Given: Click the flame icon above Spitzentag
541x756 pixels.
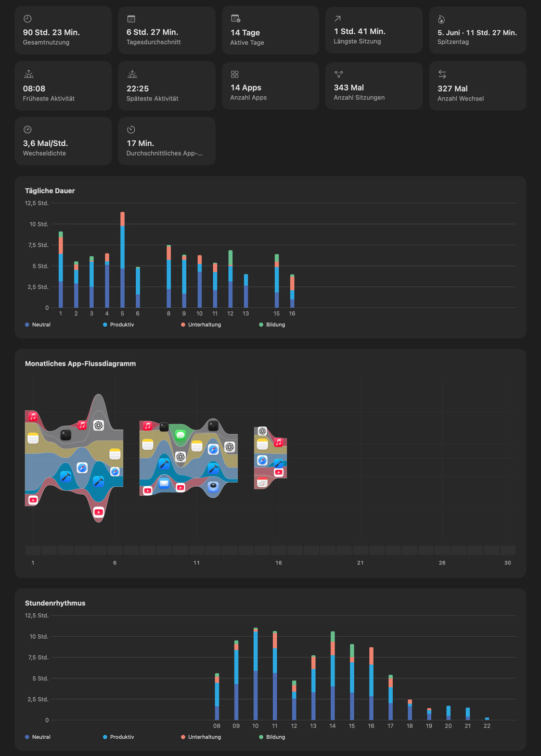Looking at the screenshot, I should [x=441, y=19].
